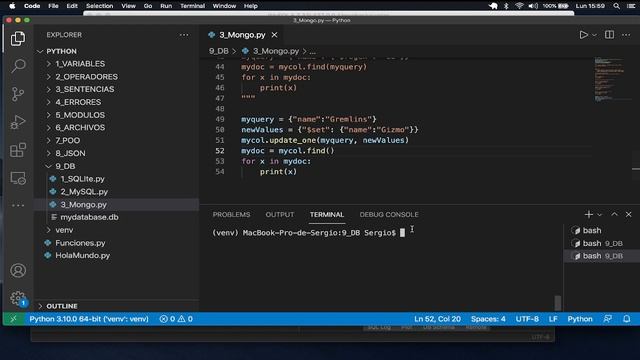Show errors and warnings count
Viewport: 640px width, 360px height.
(176, 319)
